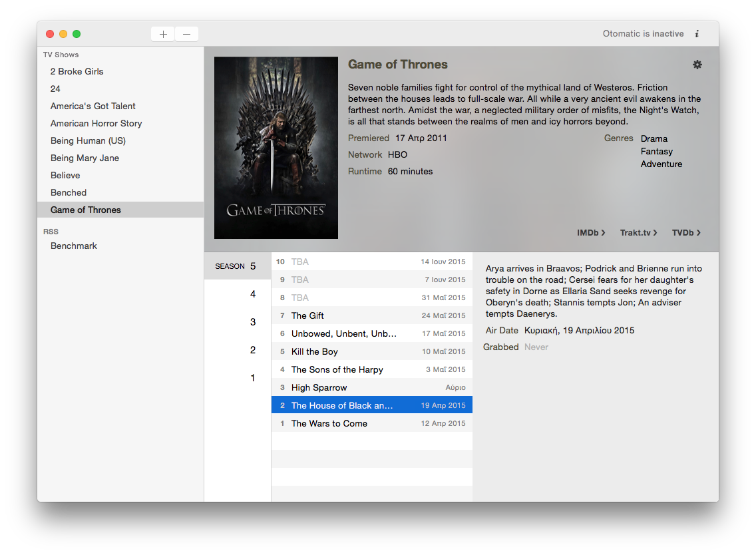Select Game of Thrones in the sidebar
The image size is (756, 555).
coord(120,210)
